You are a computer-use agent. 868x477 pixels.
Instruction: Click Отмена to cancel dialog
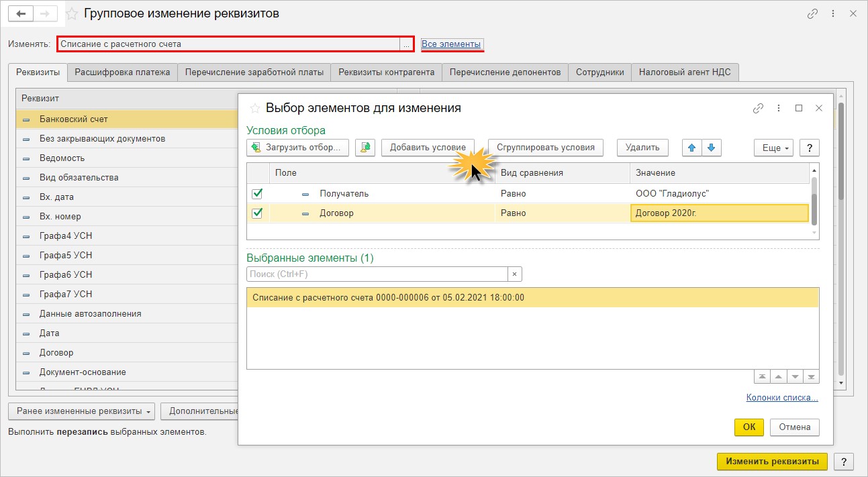[x=795, y=427]
